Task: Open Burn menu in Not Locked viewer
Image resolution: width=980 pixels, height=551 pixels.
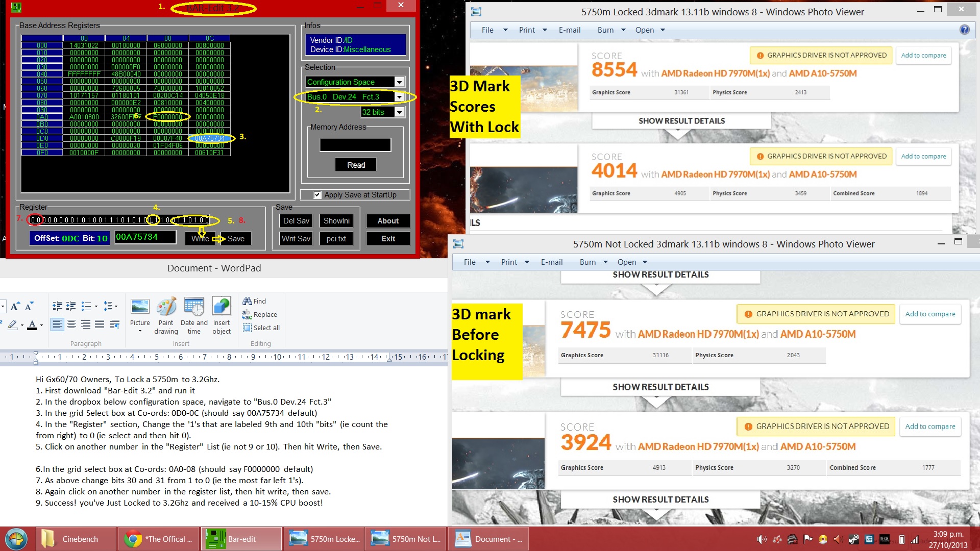Action: click(x=587, y=262)
